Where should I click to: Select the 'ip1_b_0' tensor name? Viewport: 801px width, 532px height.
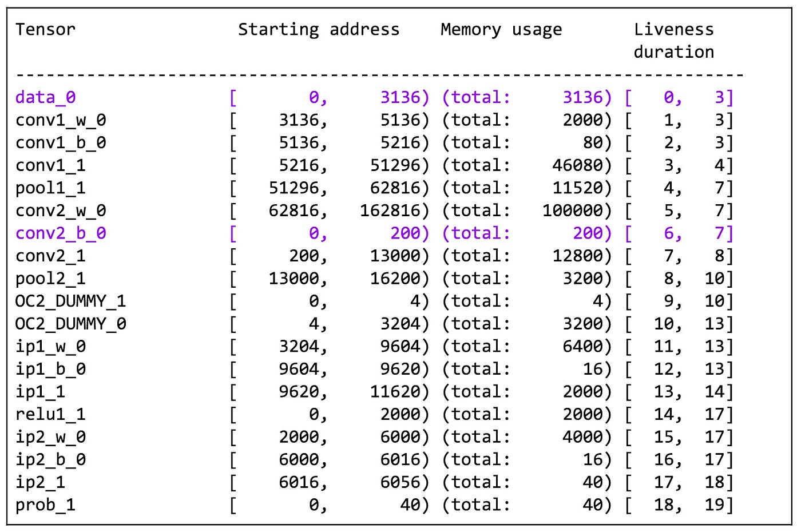tap(50, 369)
